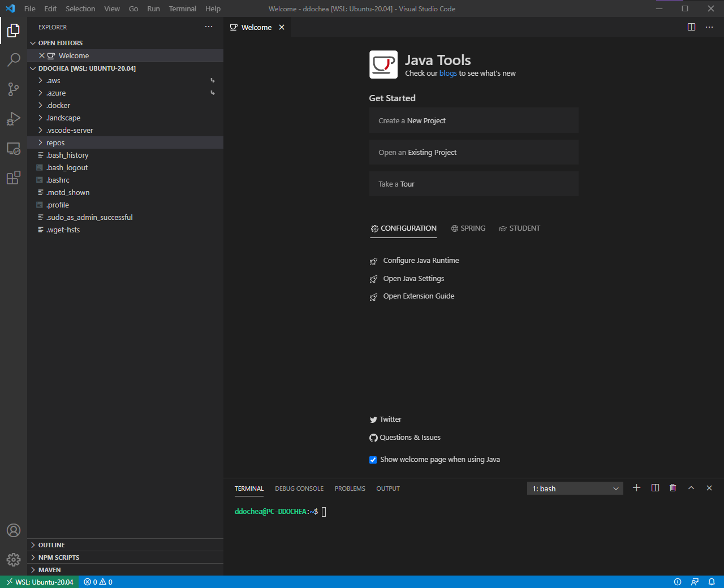Open the .bashrc file
Screen dimensions: 724x588
125,180
